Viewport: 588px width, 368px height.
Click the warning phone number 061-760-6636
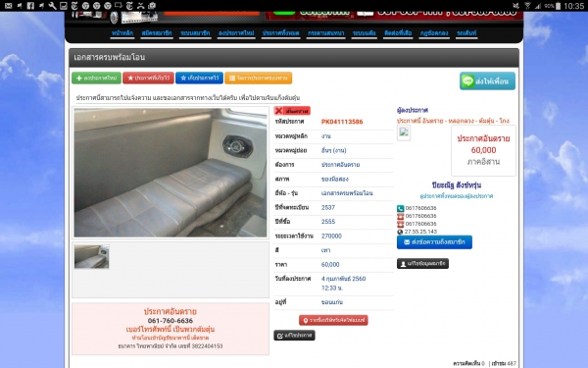[171, 321]
